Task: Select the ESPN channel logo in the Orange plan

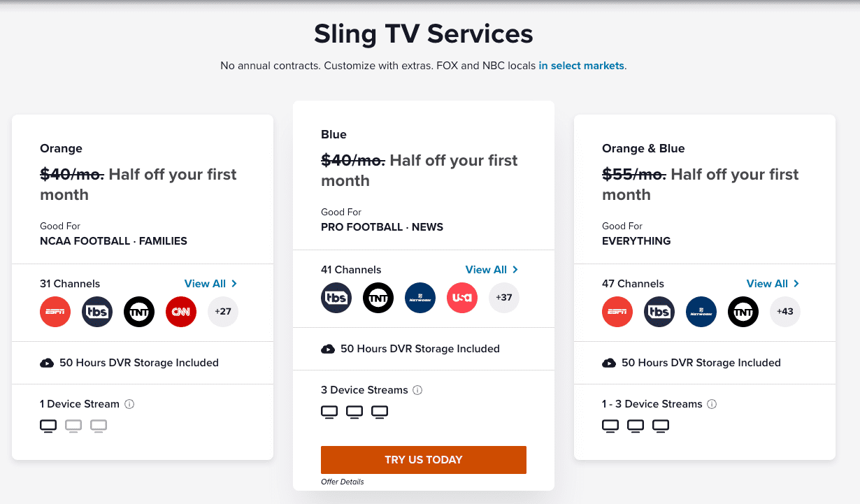Action: [x=55, y=312]
